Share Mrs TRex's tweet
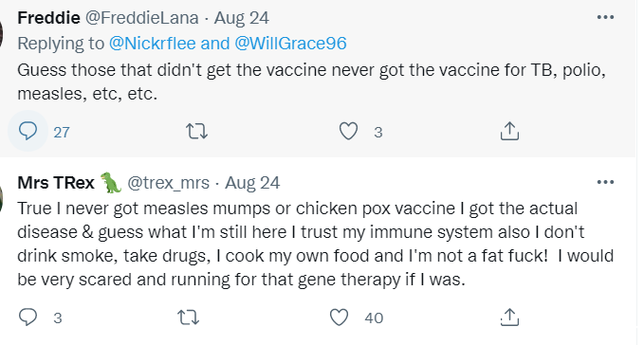Viewport: 644px width, 345px height. click(509, 318)
